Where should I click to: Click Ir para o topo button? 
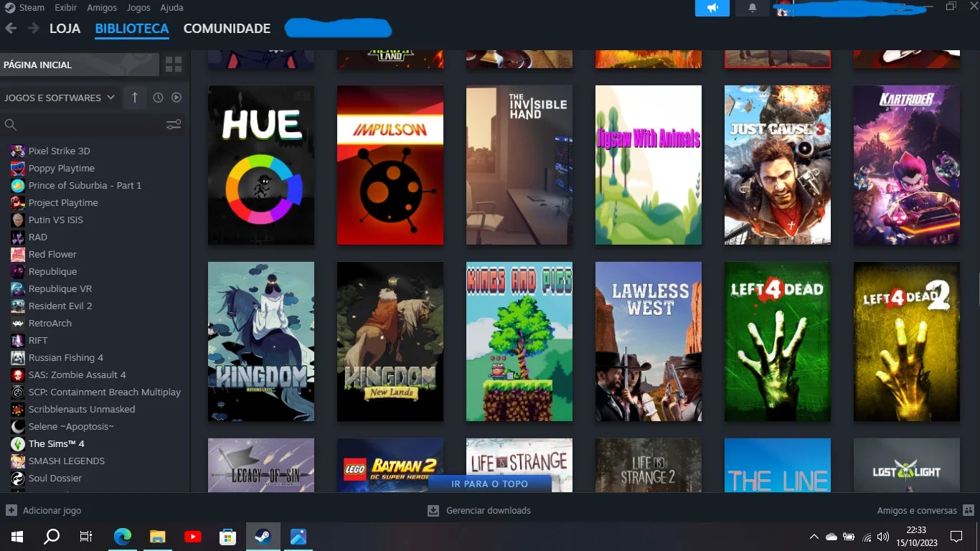coord(490,484)
